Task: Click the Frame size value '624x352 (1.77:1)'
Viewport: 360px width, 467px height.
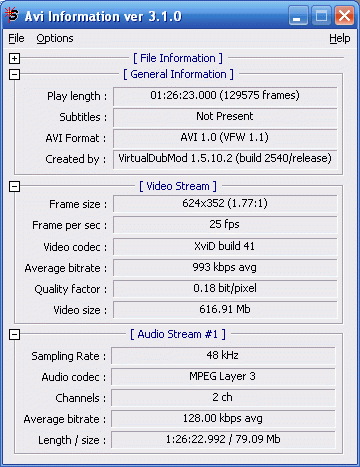Action: 225,204
